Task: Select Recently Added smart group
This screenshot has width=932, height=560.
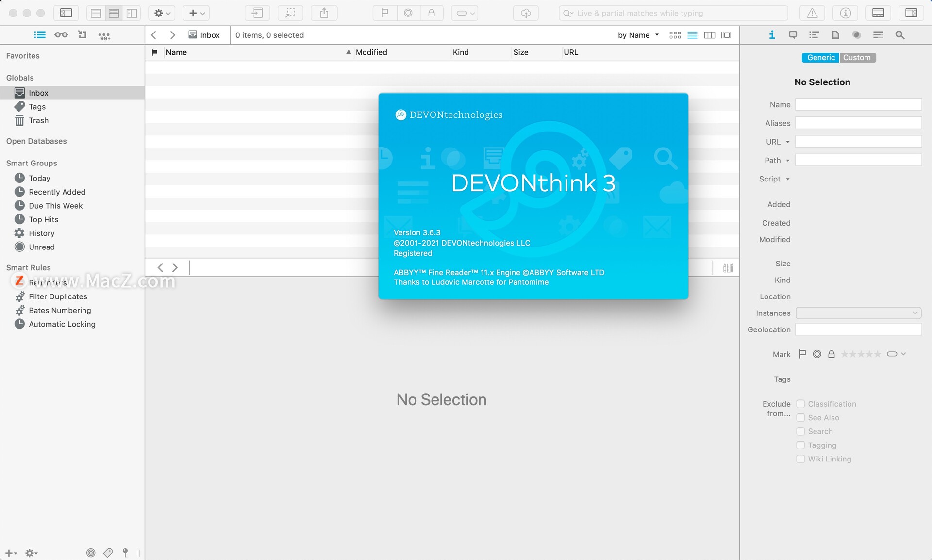Action: coord(57,192)
